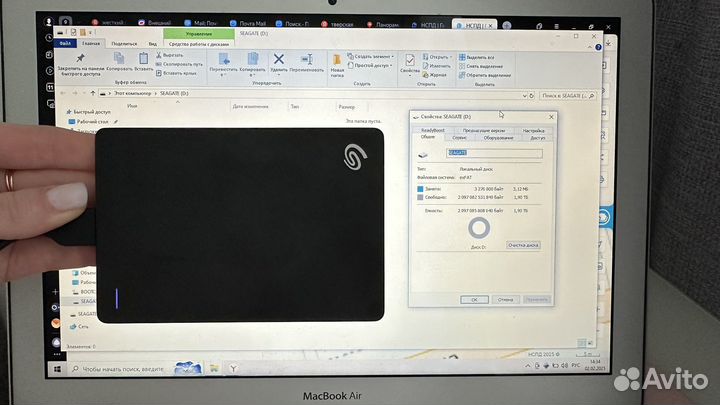Click OK in the properties dialog
The image size is (720, 405).
[474, 299]
